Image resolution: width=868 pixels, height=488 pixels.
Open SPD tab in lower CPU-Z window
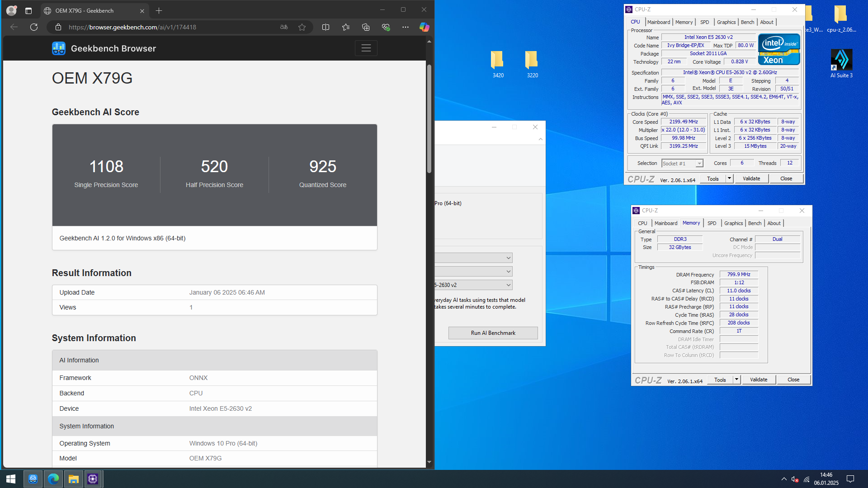[712, 223]
